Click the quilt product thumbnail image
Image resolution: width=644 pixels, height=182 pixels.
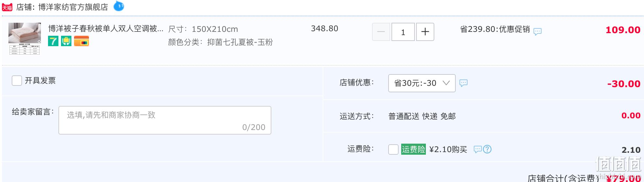25,38
